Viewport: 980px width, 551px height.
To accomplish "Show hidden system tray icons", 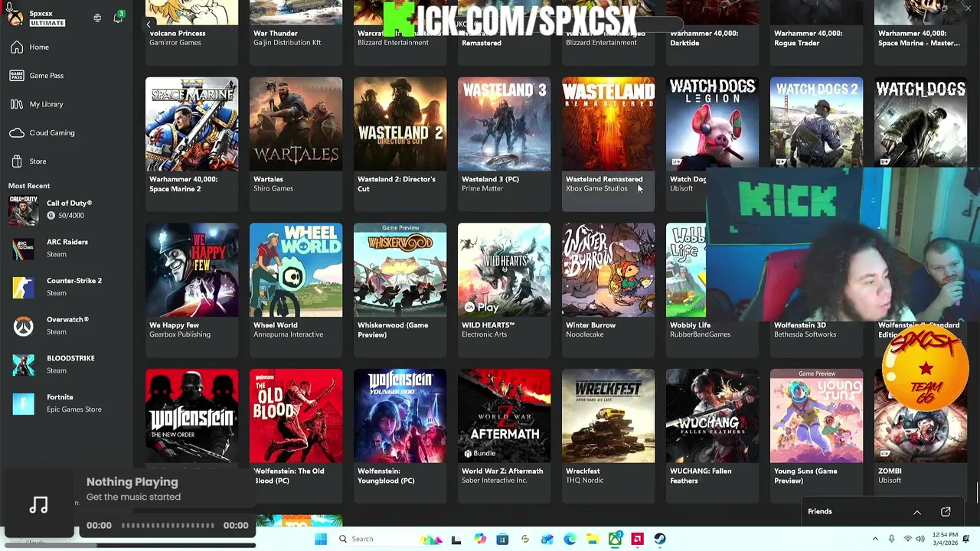I will click(875, 540).
